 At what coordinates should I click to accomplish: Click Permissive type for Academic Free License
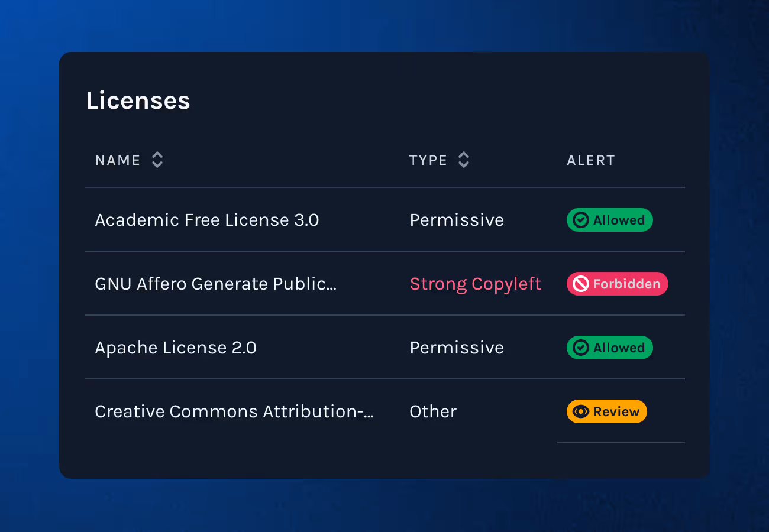click(457, 220)
